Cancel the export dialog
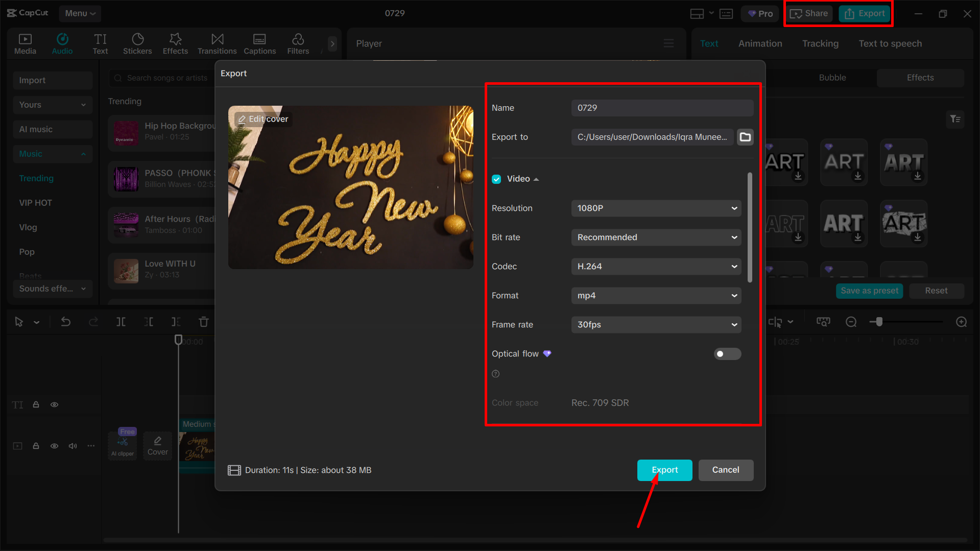Viewport: 980px width, 551px height. 726,470
